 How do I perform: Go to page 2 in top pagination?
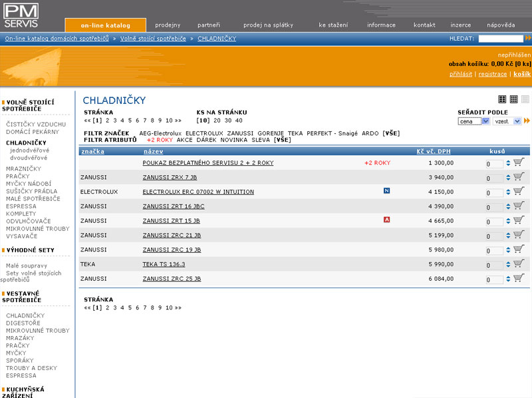108,120
